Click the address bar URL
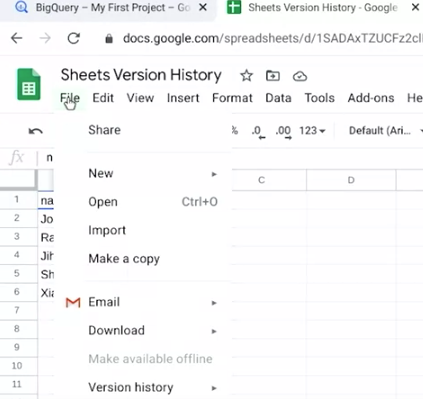 click(x=272, y=39)
